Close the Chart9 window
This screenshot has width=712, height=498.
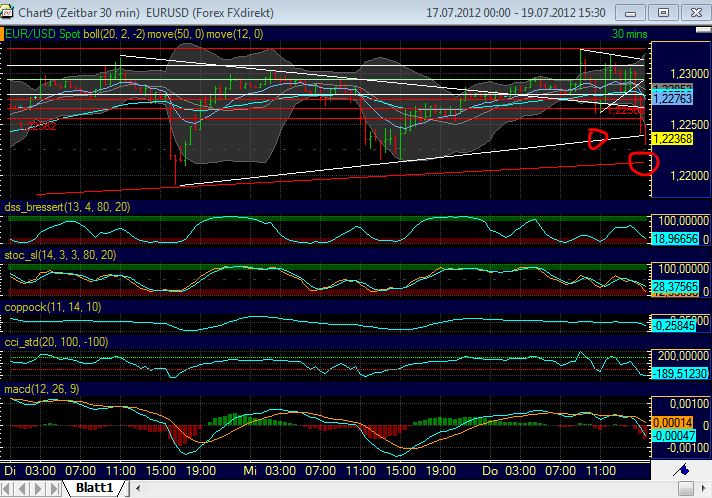[x=696, y=13]
